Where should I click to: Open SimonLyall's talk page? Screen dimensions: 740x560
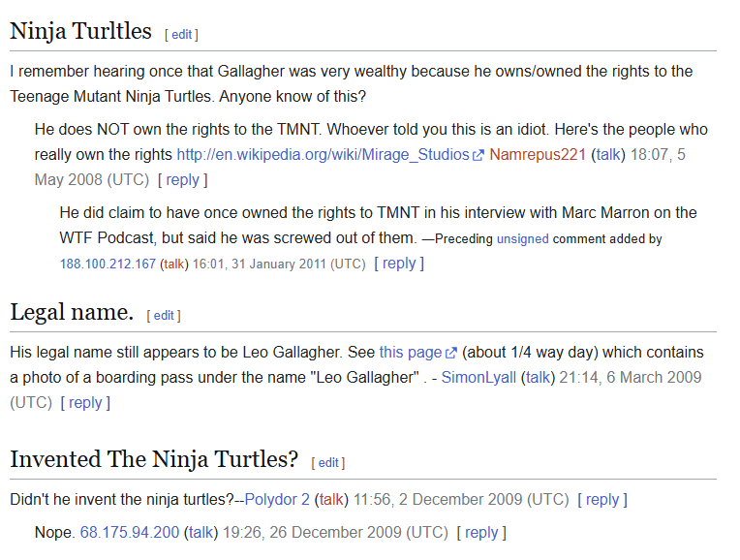click(x=539, y=377)
